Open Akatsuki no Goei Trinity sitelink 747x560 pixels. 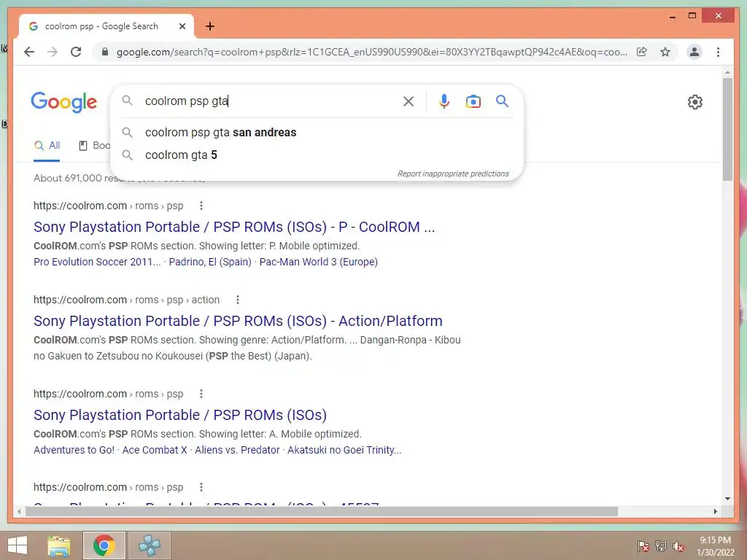coord(344,450)
